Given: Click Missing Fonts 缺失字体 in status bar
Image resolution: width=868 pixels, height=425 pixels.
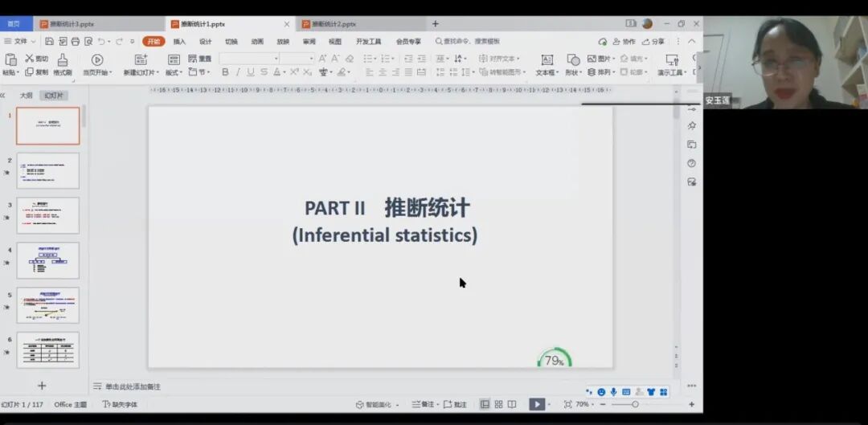Looking at the screenshot, I should click(120, 405).
